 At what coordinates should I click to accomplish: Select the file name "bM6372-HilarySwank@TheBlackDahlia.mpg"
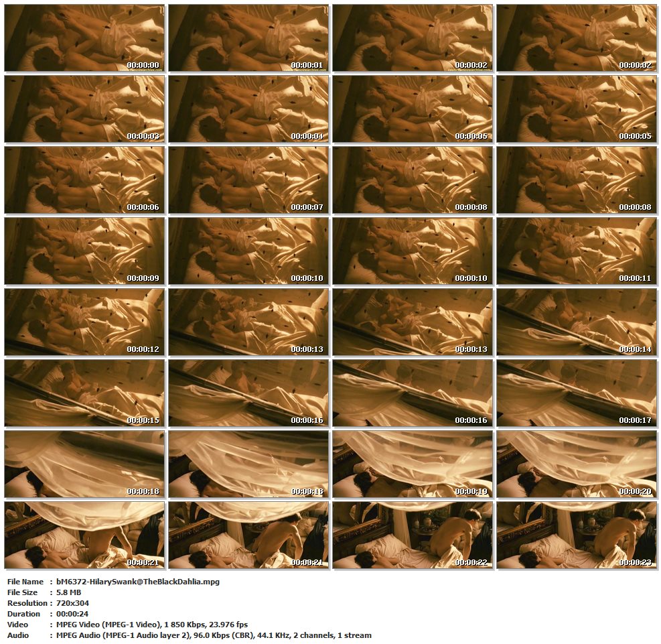(x=138, y=582)
